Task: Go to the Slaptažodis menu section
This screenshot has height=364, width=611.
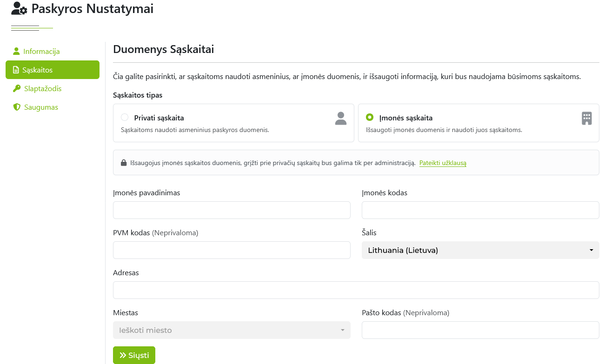Action: [x=43, y=88]
